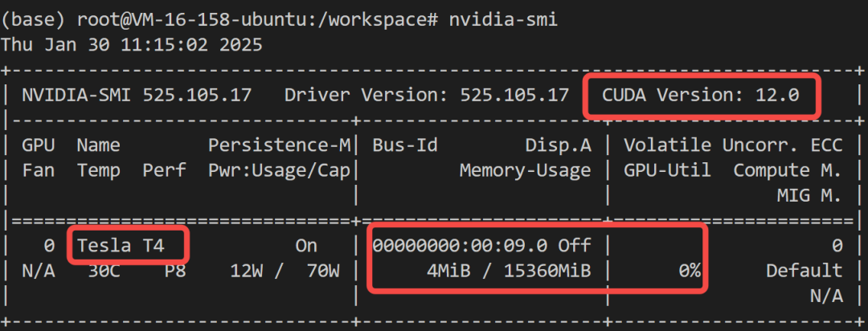Click the Volatile Uncorr. ECC header
The image size is (868, 331).
tap(734, 145)
